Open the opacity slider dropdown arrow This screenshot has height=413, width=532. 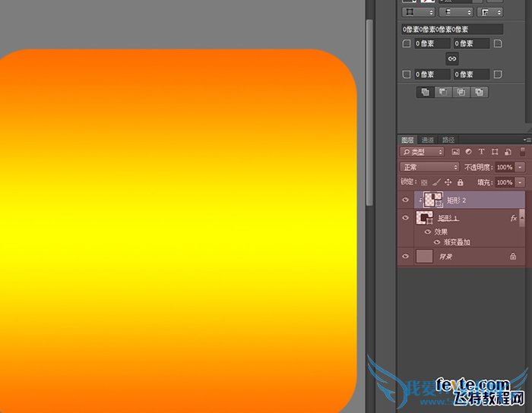click(520, 167)
